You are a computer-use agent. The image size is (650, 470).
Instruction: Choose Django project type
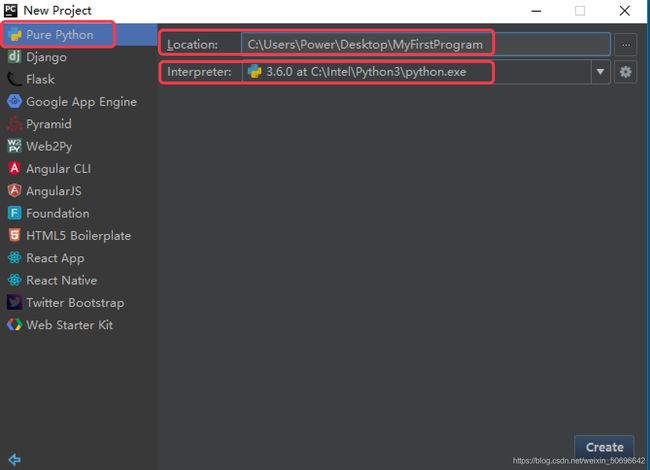[x=79, y=57]
